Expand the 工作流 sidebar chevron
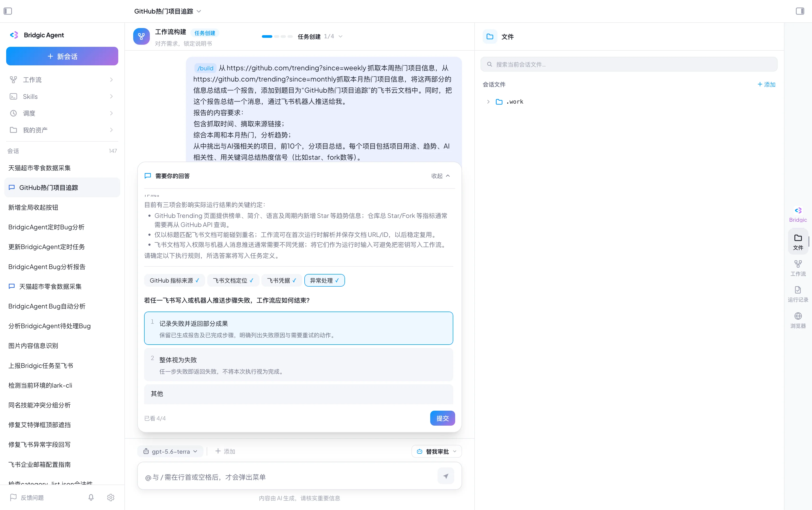 coord(111,80)
